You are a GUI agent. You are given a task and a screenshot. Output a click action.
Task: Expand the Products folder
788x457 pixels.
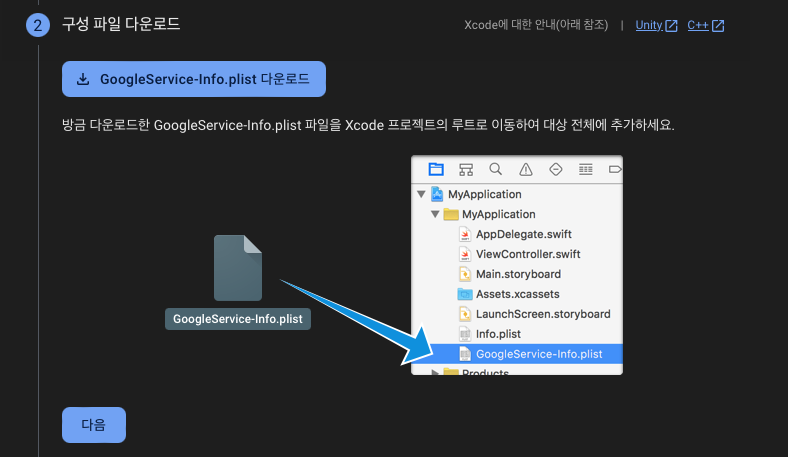tap(435, 373)
